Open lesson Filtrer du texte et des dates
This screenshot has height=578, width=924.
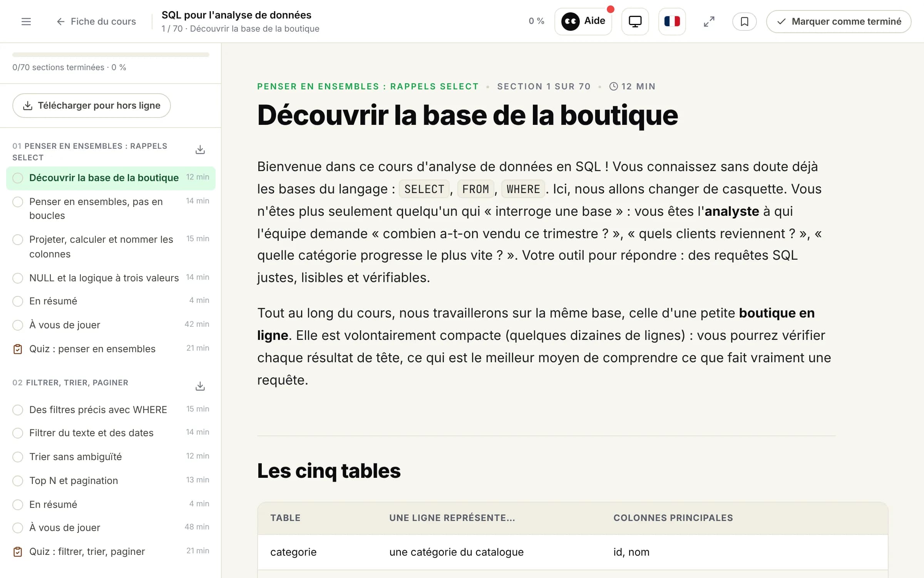coord(111,433)
